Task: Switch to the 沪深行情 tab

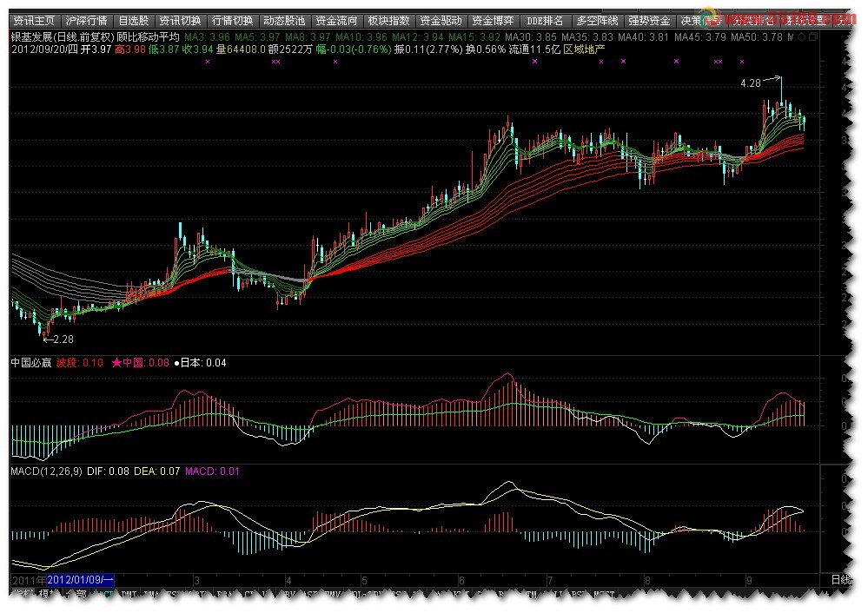Action: pyautogui.click(x=86, y=21)
